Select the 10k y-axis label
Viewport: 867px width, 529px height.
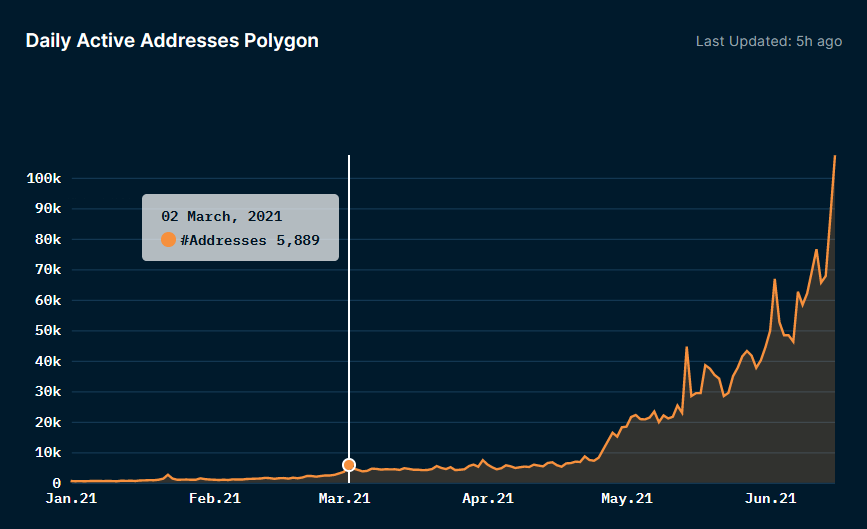[48, 453]
